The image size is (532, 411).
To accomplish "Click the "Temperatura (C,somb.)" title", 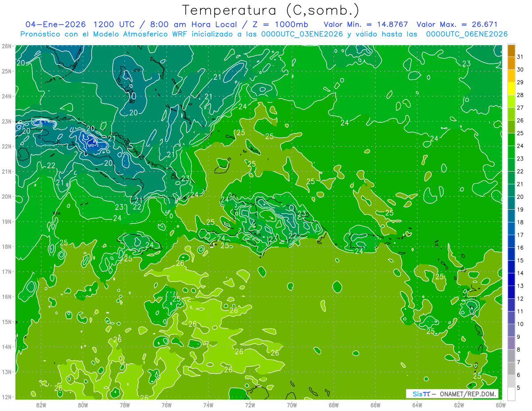I will (271, 10).
